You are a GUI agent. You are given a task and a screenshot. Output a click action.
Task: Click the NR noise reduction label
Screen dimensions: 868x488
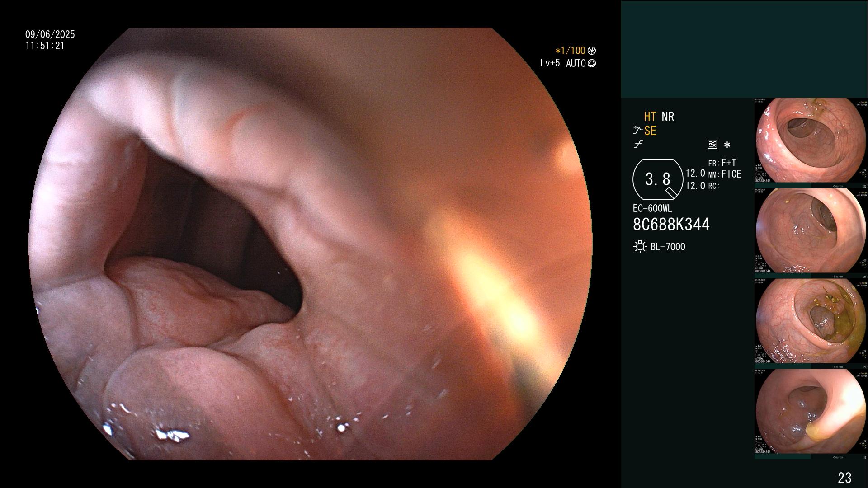668,117
